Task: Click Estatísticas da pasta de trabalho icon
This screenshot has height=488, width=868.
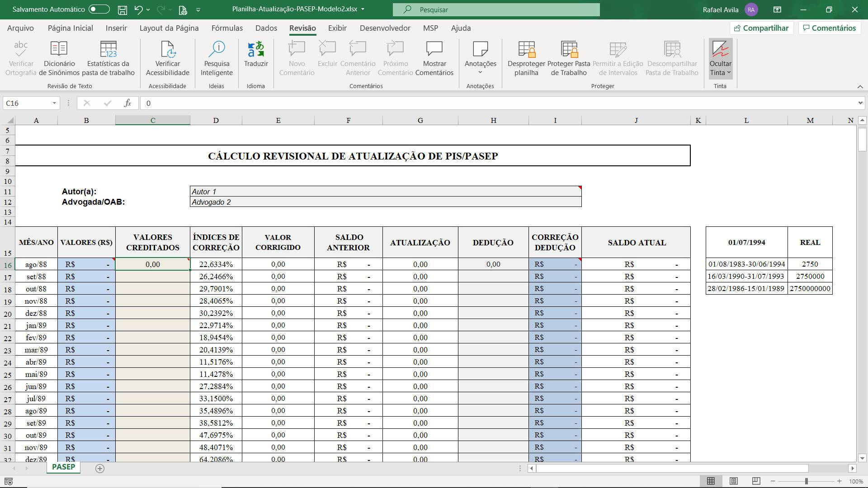Action: 108,49
